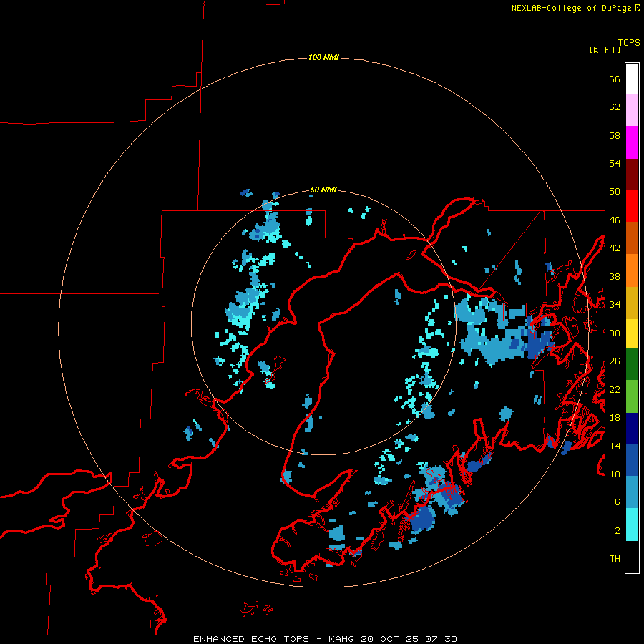Viewport: 644px width, 644px height.
Task: Click the navy legend color band
Action: (632, 429)
